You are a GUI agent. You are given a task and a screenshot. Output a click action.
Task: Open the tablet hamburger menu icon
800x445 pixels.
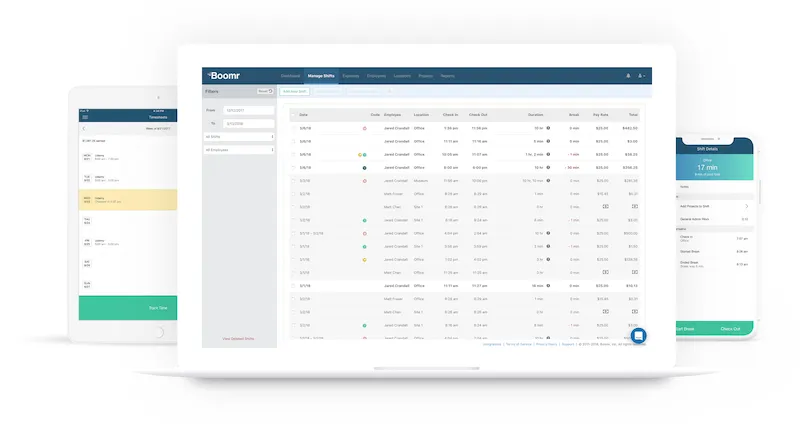point(84,117)
